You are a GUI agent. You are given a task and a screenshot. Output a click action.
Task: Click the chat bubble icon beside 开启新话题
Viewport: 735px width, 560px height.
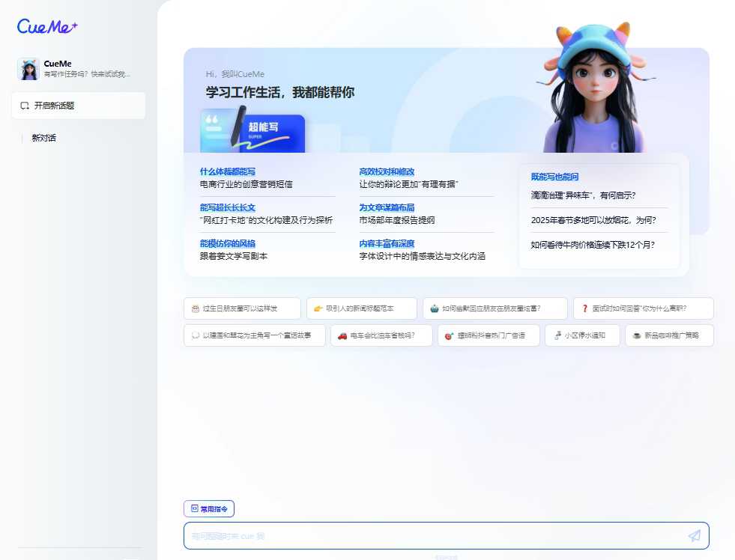tap(23, 106)
